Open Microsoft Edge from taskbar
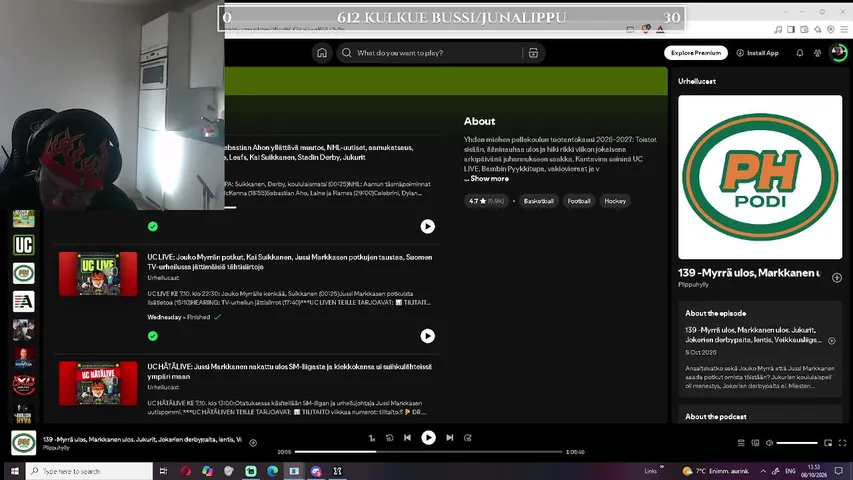 273,471
